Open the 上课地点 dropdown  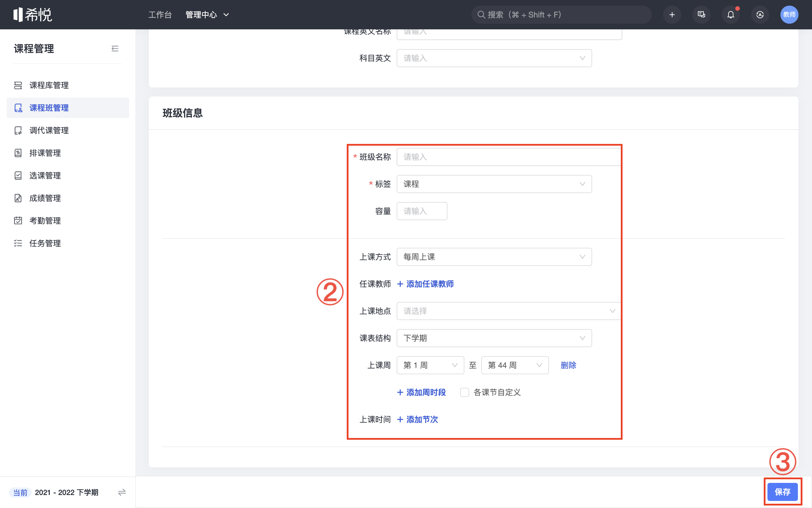509,311
